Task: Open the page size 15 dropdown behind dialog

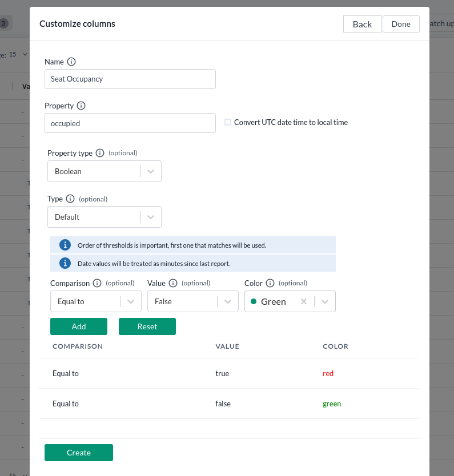Action: (18, 54)
